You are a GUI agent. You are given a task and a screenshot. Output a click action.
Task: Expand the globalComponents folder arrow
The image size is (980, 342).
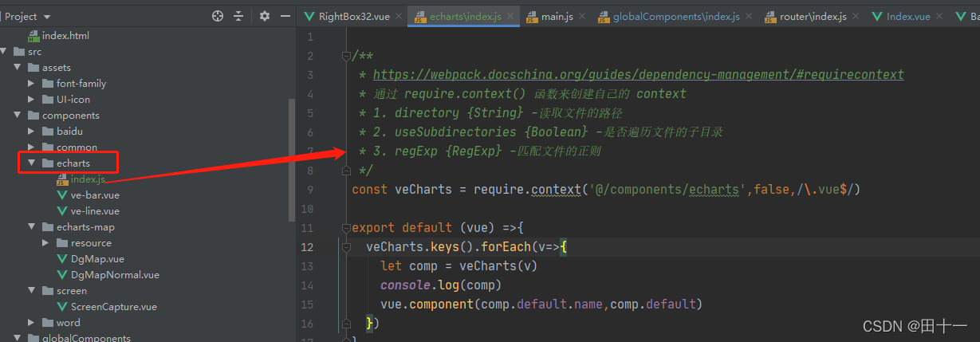[x=17, y=339]
